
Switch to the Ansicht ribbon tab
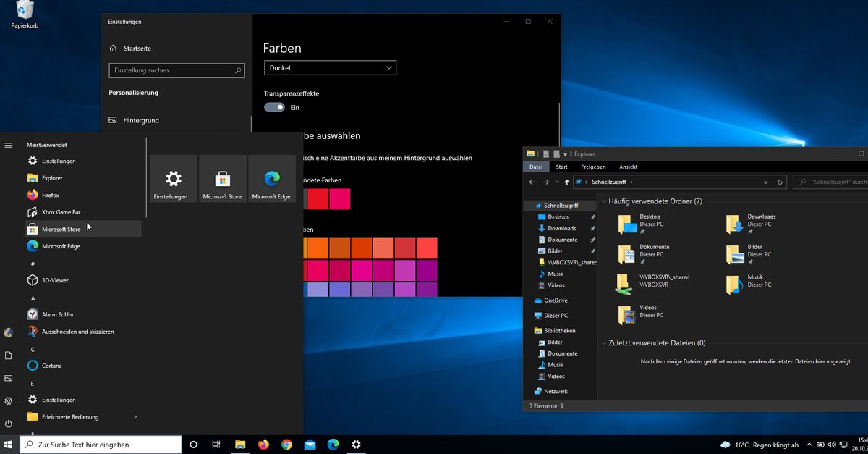[628, 167]
